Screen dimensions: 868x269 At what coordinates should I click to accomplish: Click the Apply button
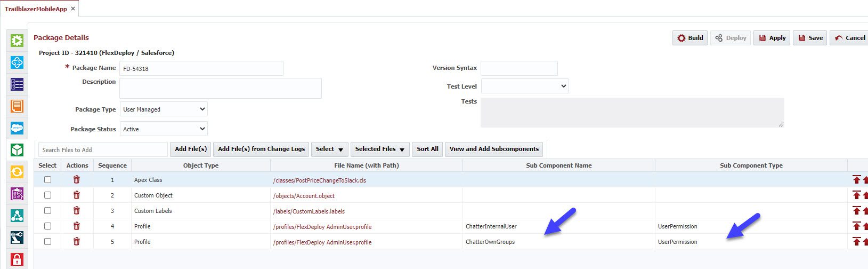click(772, 38)
